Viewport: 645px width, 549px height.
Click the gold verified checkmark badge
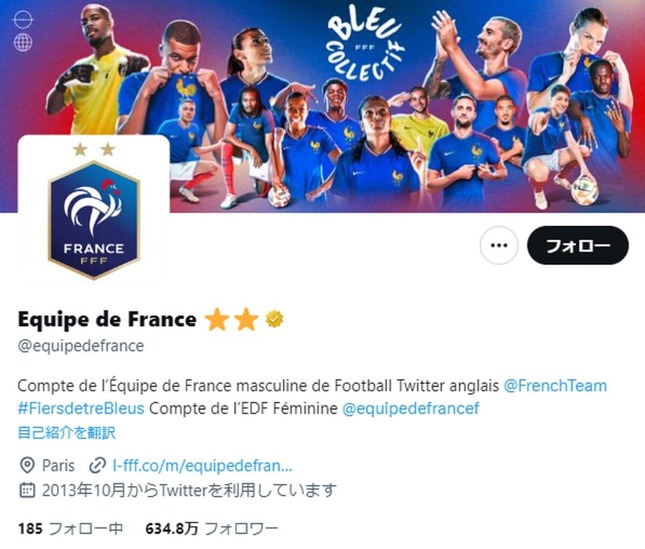coord(274,319)
